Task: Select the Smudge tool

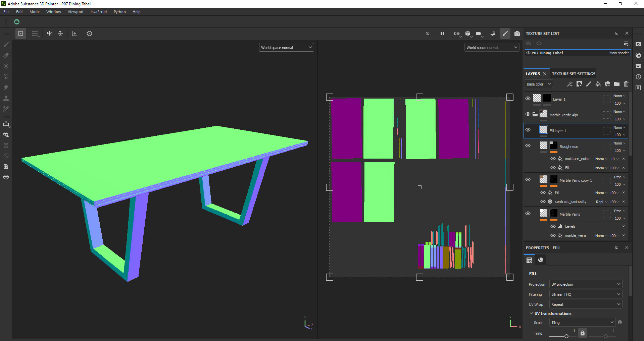Action: 6,88
